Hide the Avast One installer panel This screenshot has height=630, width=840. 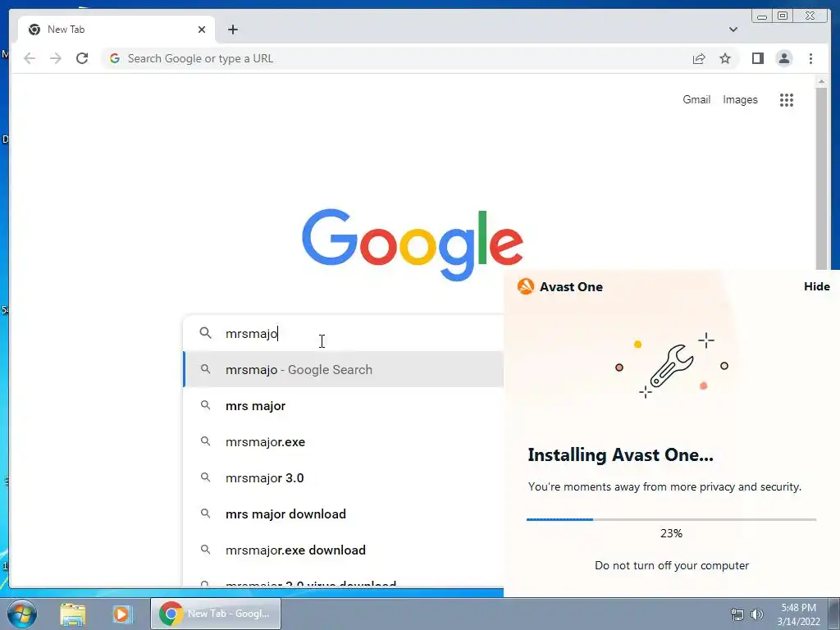pos(816,286)
